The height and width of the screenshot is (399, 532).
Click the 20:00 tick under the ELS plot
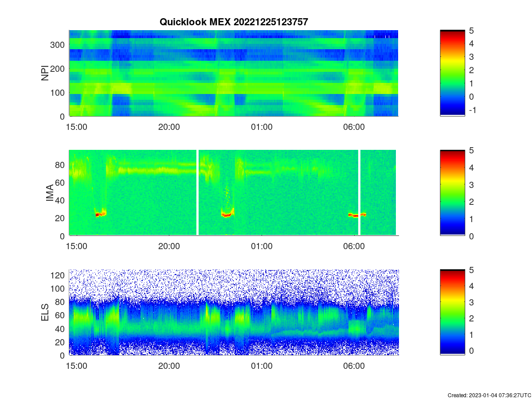(x=169, y=366)
